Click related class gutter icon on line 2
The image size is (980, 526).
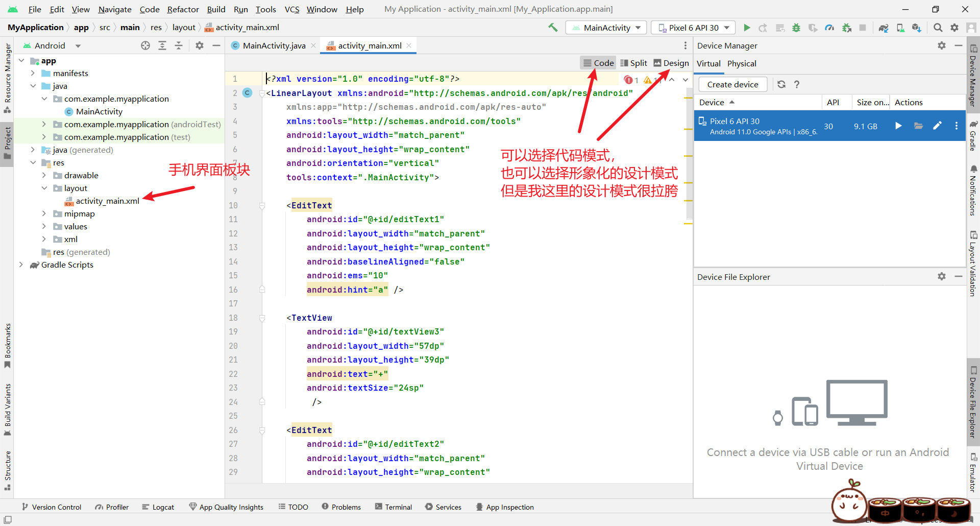(248, 93)
